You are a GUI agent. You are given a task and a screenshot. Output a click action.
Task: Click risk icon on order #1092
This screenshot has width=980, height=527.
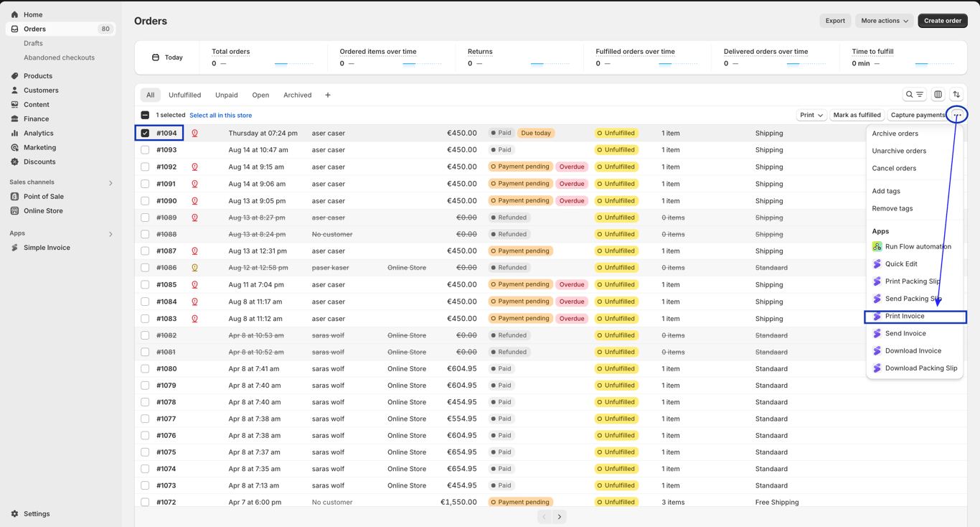194,167
